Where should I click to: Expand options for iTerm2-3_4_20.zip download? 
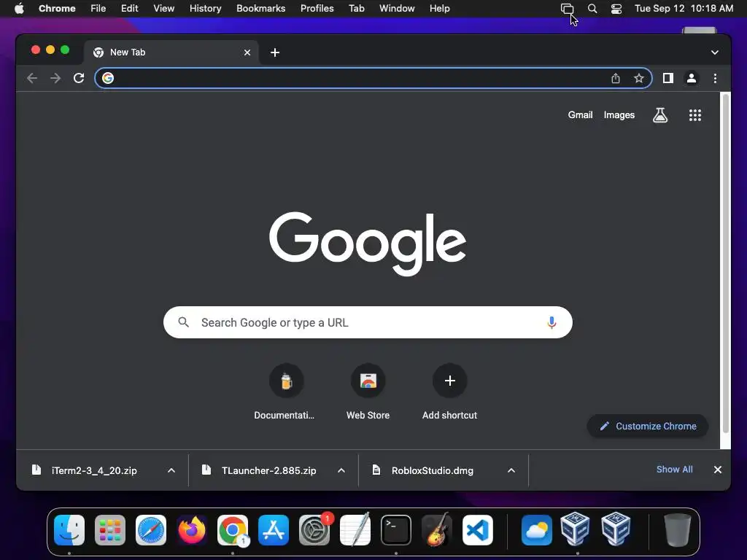click(171, 470)
